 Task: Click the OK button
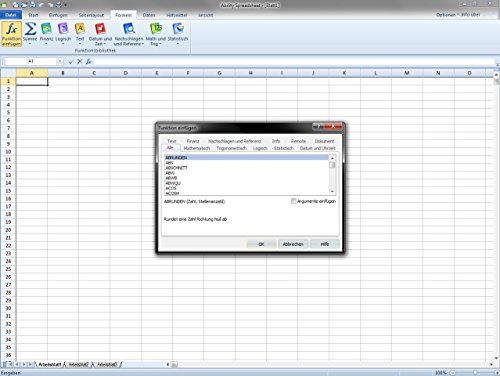tap(261, 244)
